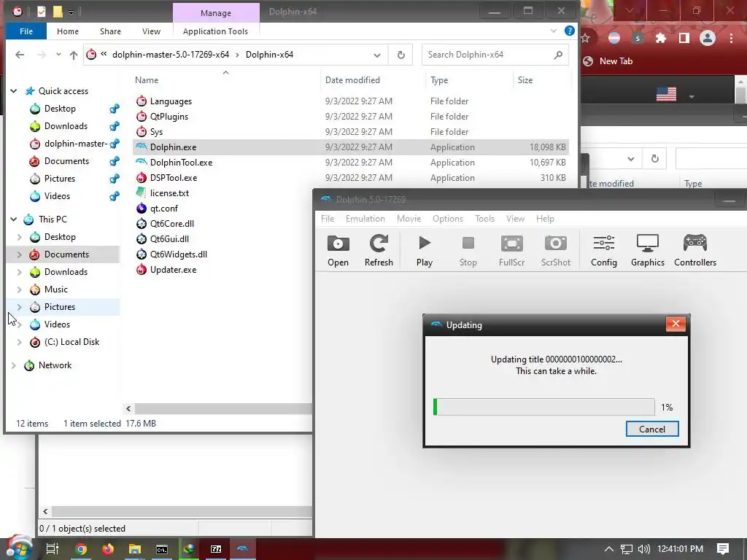The height and width of the screenshot is (560, 747).
Task: Select Updater.exe in the list
Action: (173, 270)
